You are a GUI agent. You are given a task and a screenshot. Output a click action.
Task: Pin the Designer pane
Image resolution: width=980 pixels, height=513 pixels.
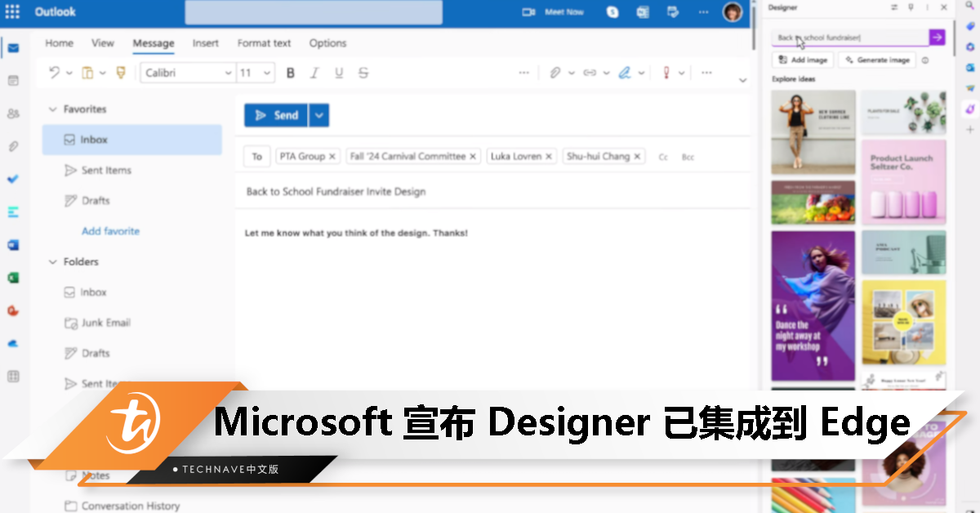pyautogui.click(x=911, y=7)
